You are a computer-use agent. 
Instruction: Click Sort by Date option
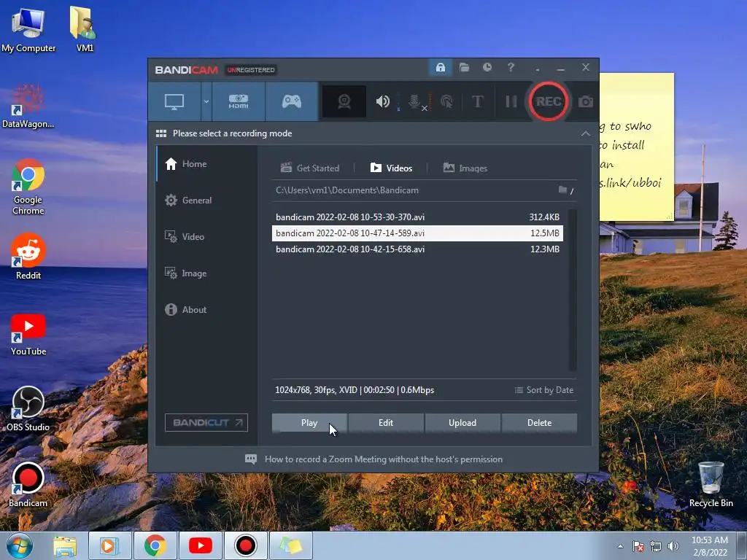pyautogui.click(x=543, y=390)
